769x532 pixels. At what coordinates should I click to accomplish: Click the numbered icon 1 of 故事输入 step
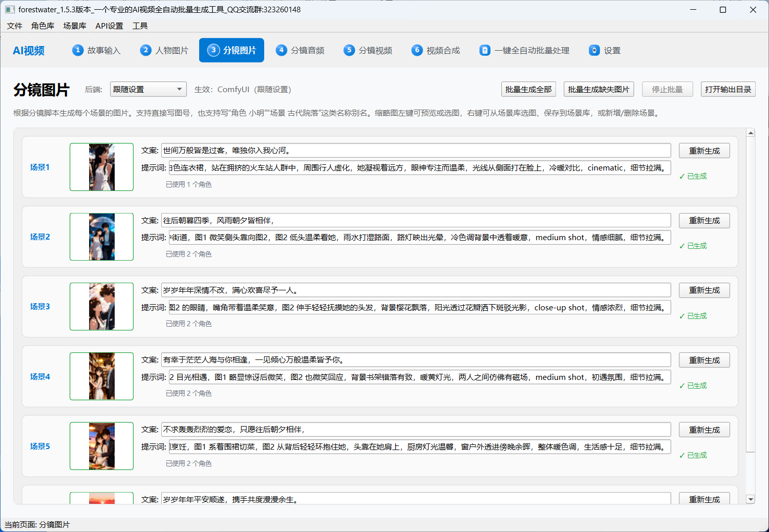78,50
